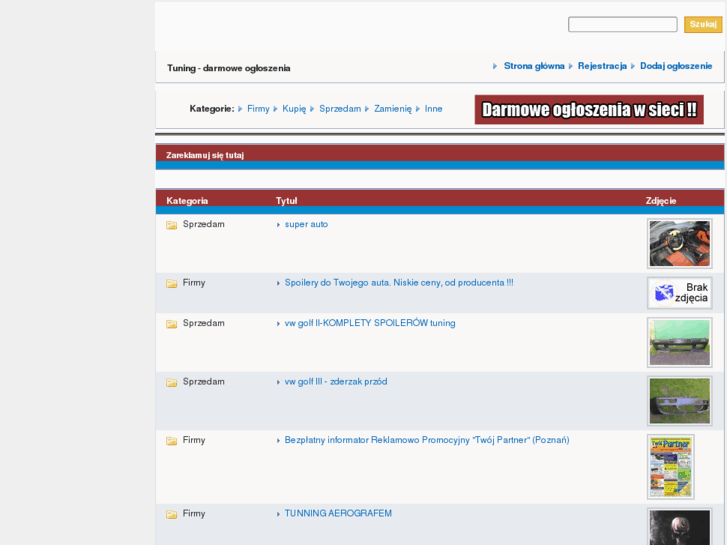727x545 pixels.
Task: Open the 'super auto' listing
Action: click(306, 224)
